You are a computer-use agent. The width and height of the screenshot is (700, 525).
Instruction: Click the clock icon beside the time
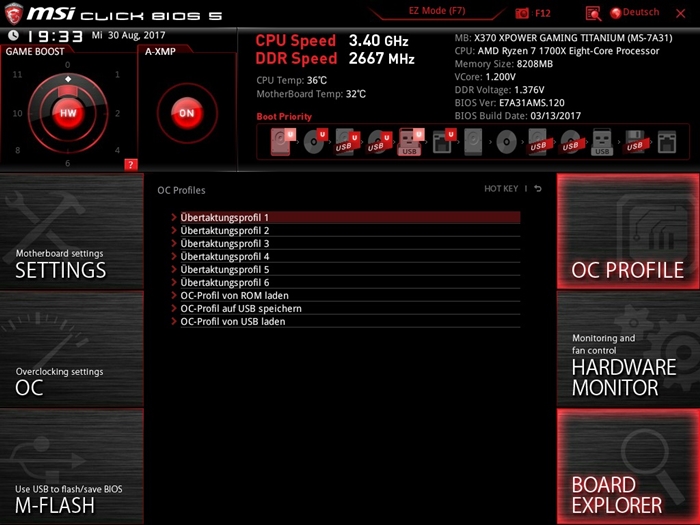click(13, 35)
